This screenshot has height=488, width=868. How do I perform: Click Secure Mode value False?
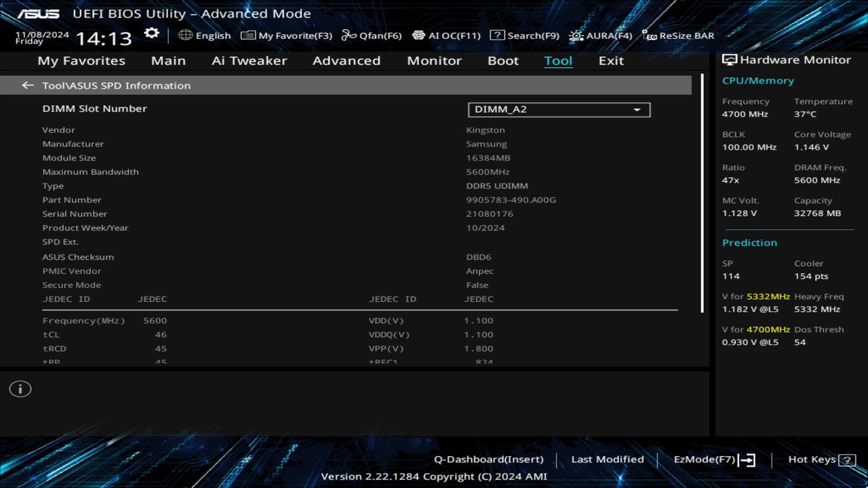pos(477,285)
